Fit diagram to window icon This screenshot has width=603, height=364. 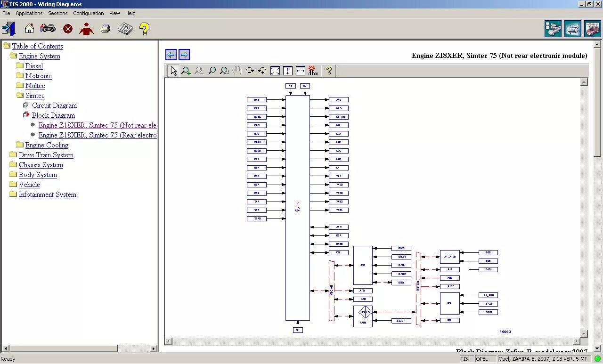pos(275,71)
